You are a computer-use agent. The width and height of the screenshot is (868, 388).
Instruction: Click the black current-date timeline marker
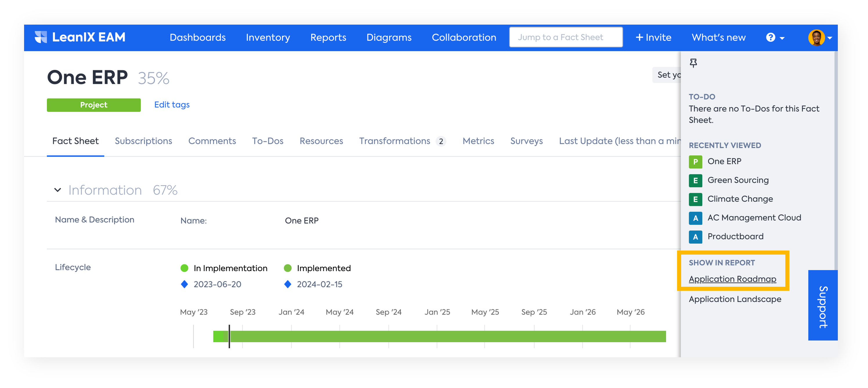point(229,336)
